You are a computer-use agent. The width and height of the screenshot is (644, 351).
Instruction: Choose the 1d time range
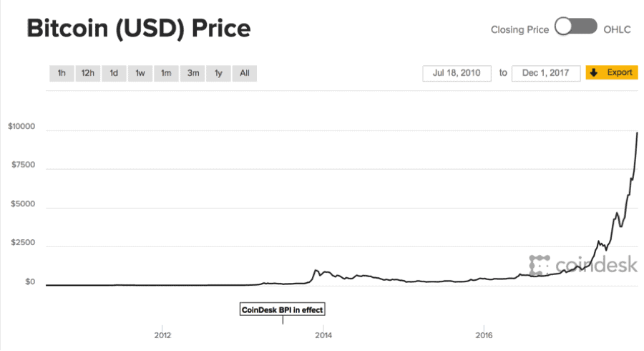(114, 73)
